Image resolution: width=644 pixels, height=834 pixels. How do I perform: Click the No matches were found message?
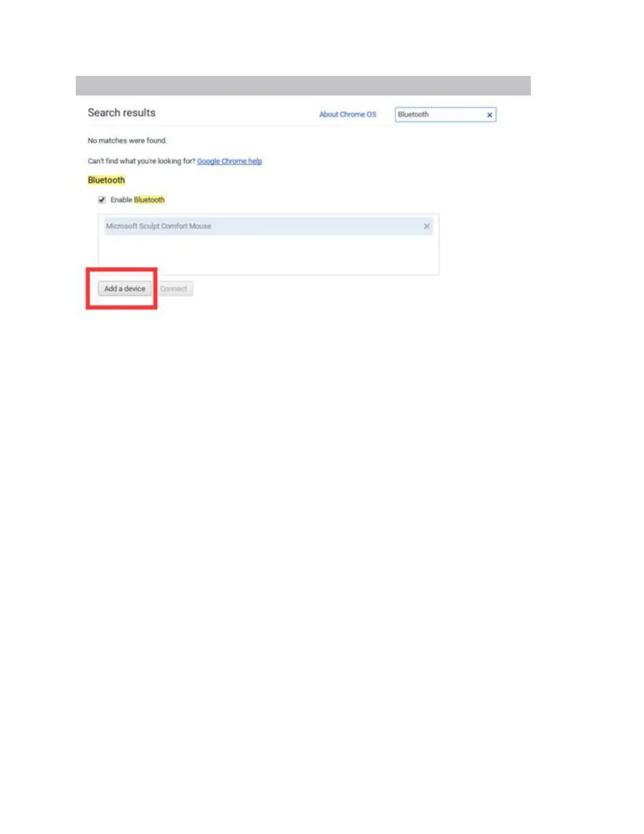tap(127, 141)
